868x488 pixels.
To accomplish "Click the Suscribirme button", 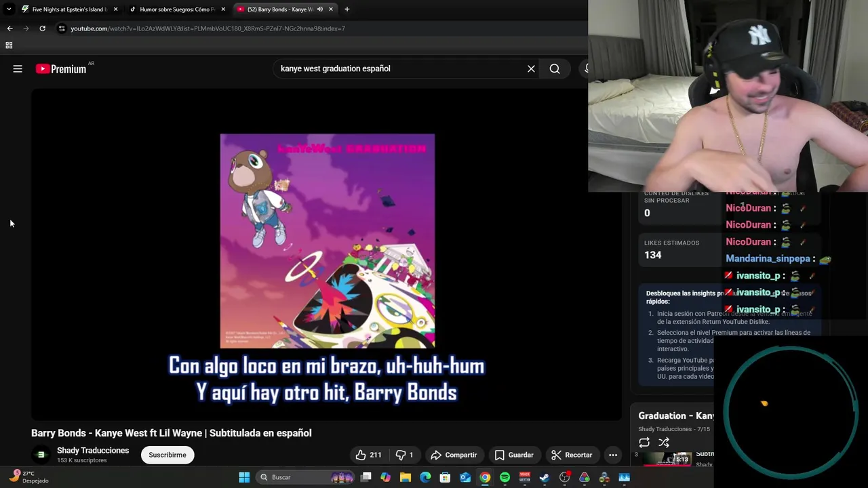I will 167,455.
